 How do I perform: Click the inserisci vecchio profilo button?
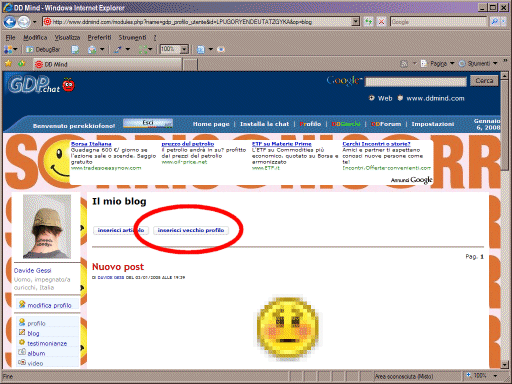(191, 230)
